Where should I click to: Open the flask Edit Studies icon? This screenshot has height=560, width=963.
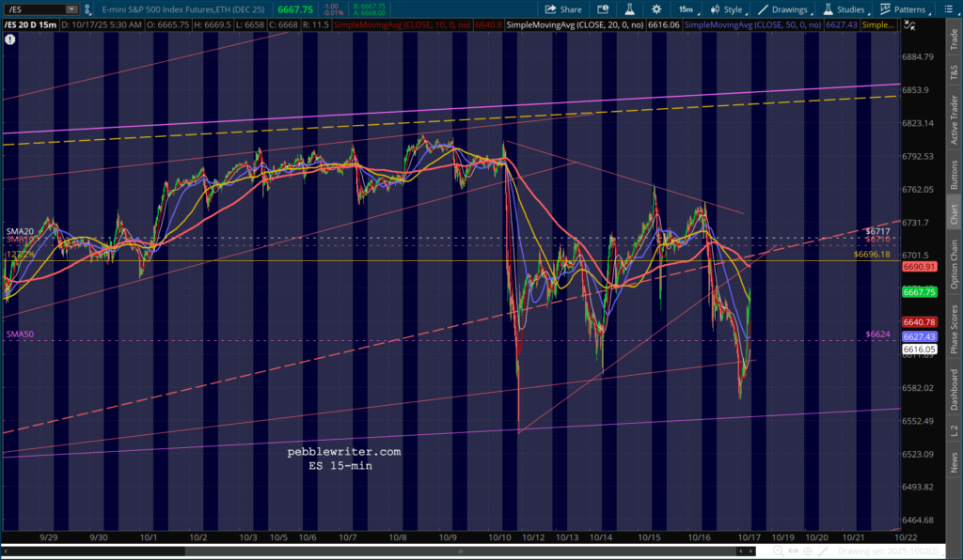click(629, 9)
